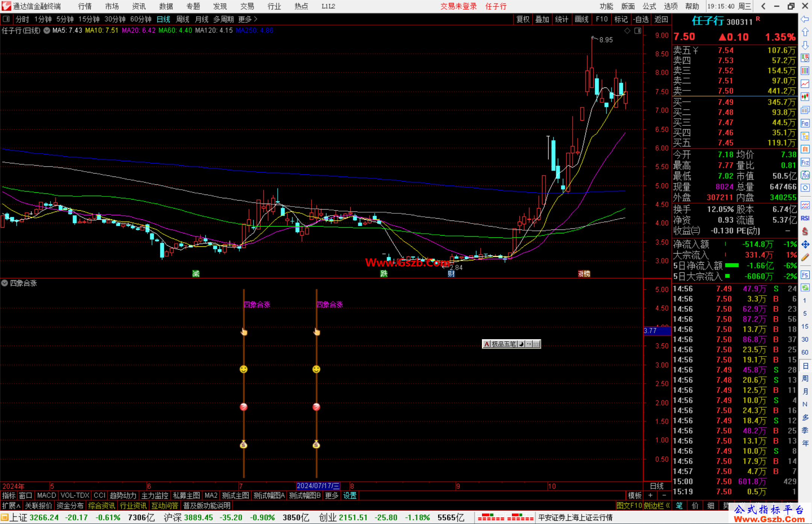
Task: Switch to the VOL-TDX indicator tab
Action: pos(75,495)
